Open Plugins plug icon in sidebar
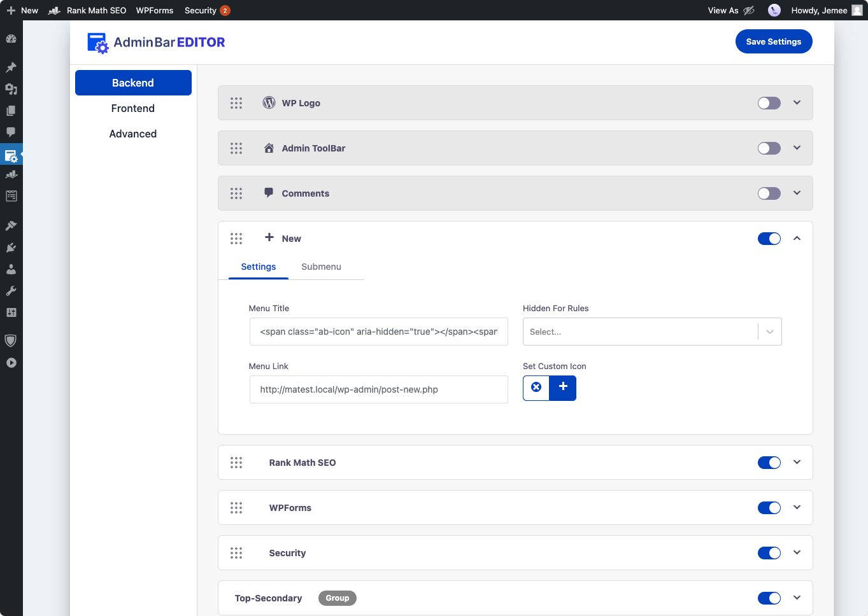Image resolution: width=868 pixels, height=616 pixels. pyautogui.click(x=11, y=247)
